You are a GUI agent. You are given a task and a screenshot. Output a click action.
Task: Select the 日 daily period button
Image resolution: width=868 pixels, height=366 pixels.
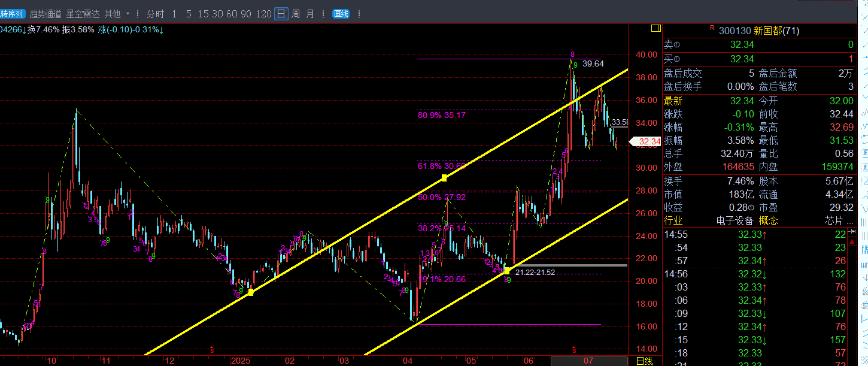tap(281, 14)
